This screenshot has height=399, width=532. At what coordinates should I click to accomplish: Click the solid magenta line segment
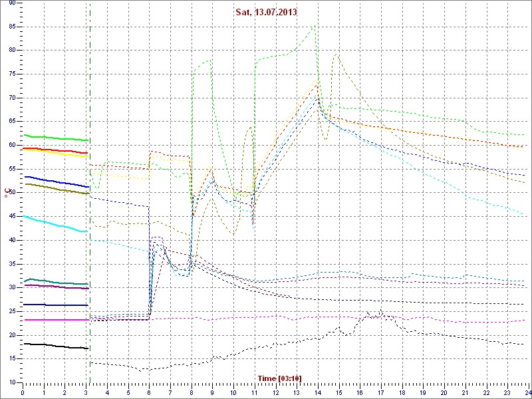[57, 320]
